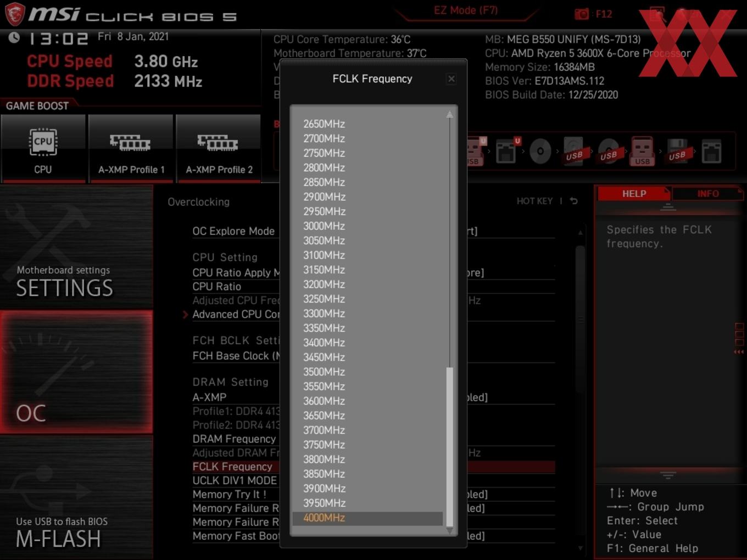Screen dimensions: 747x560
Task: Click the help panel top collapse handle
Action: (668, 208)
